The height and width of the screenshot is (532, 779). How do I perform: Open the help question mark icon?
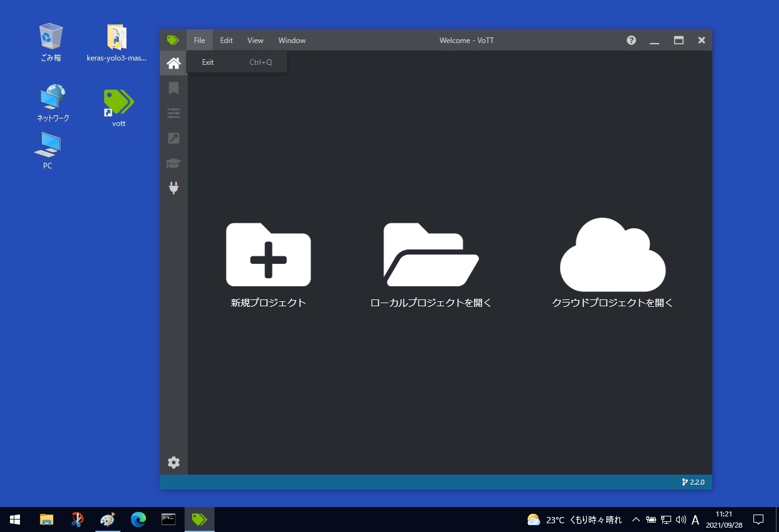[631, 40]
